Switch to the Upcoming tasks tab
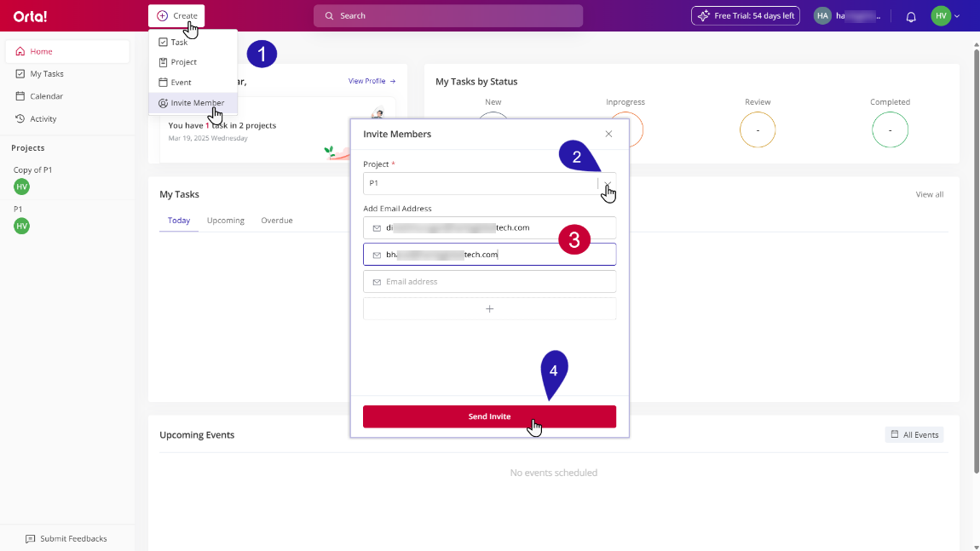This screenshot has width=980, height=551. [225, 221]
